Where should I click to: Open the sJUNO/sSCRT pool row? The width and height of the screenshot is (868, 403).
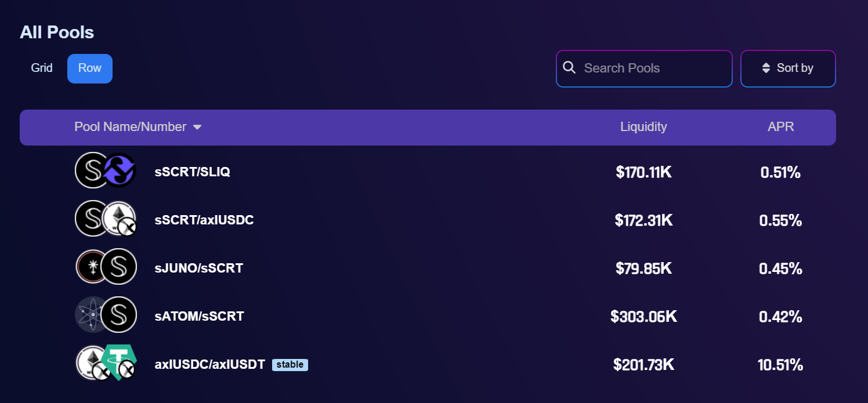(428, 268)
